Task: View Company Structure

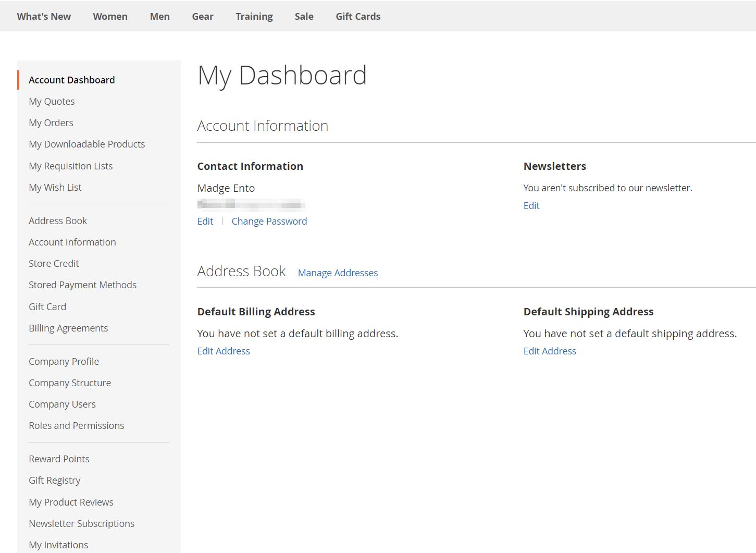Action: coord(70,383)
